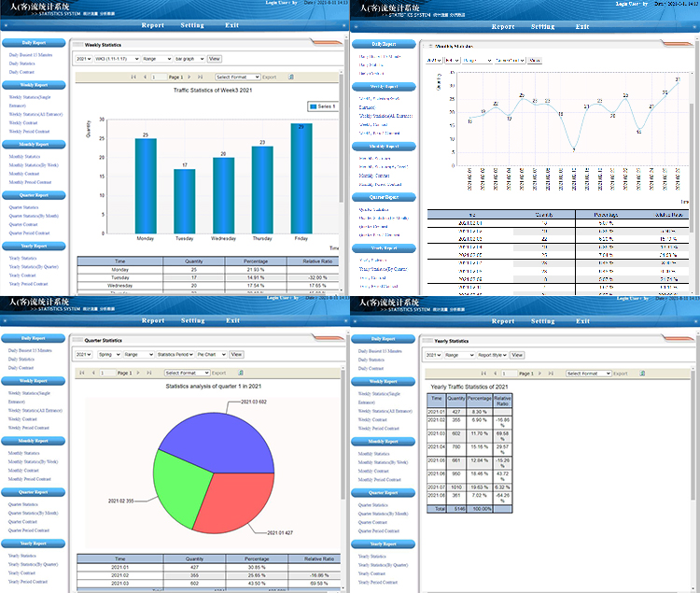Click Exit menu in bottom-right panel
The height and width of the screenshot is (593, 700).
coord(582,320)
